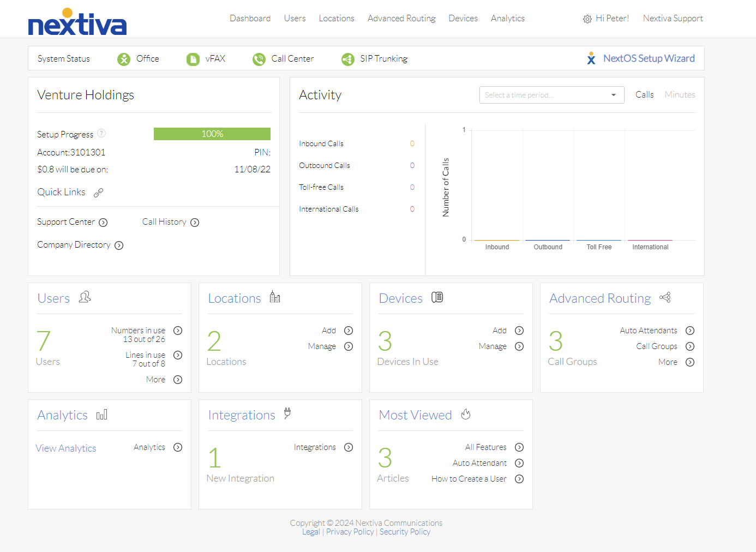
Task: Click Users card title
Action: (x=53, y=298)
